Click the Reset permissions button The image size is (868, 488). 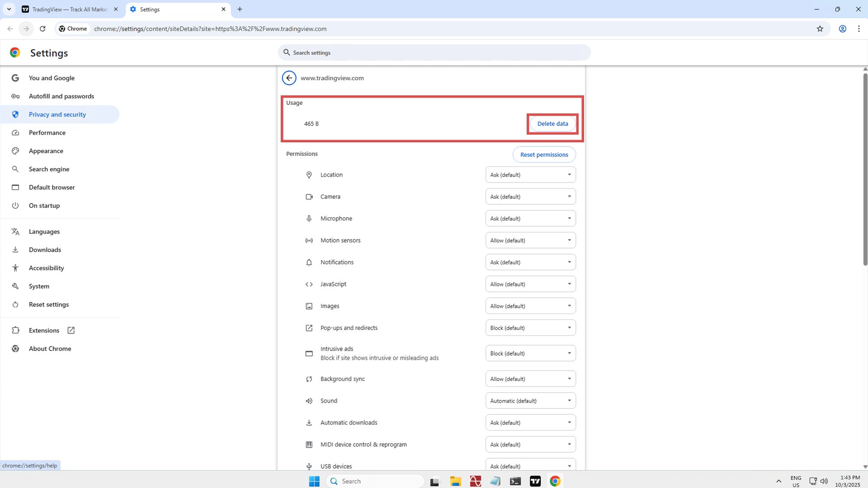[544, 155]
